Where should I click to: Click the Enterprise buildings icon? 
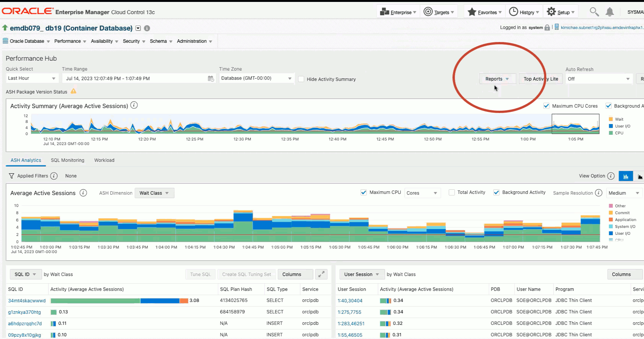[x=385, y=12]
